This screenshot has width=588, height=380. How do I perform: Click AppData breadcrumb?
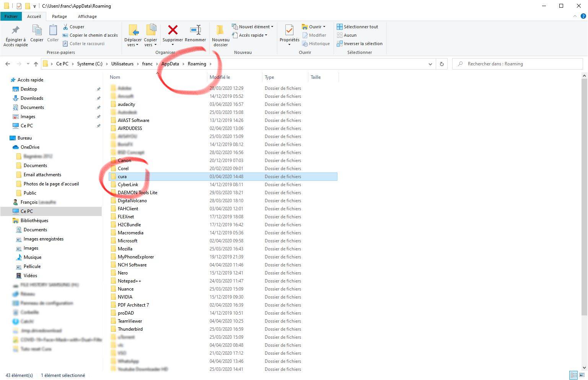pyautogui.click(x=170, y=64)
